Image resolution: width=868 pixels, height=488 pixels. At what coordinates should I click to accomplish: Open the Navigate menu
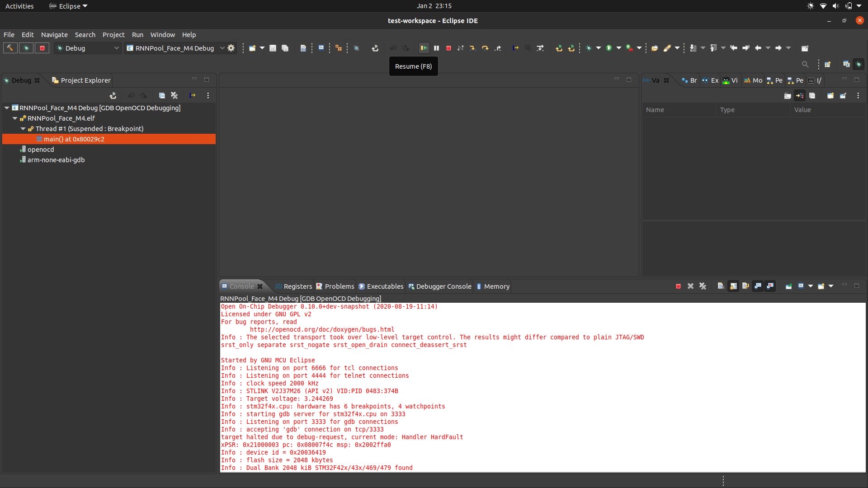point(54,35)
